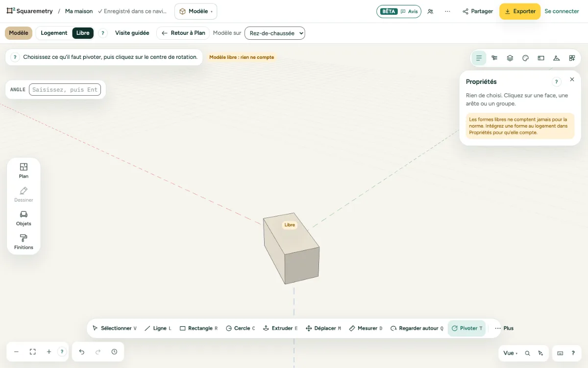Select the Extruder tool
Screen dimensions: 588x368
pyautogui.click(x=280, y=328)
